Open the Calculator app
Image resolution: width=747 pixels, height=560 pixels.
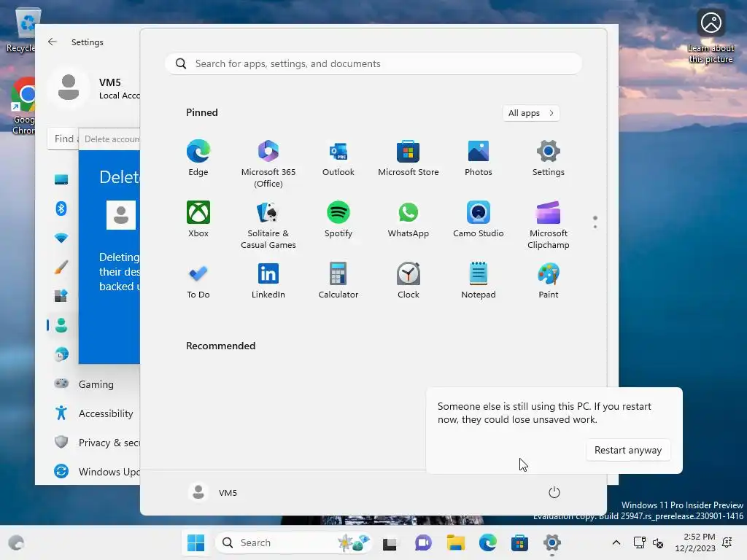point(338,281)
